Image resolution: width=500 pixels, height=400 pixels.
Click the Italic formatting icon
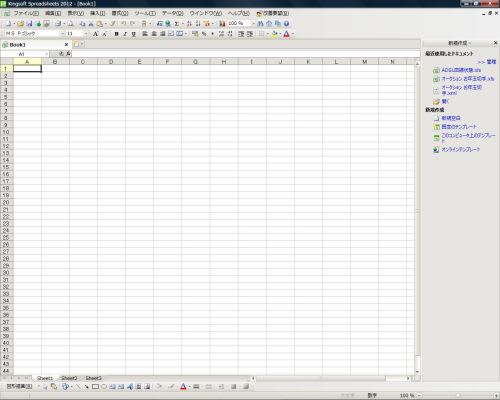[125, 34]
